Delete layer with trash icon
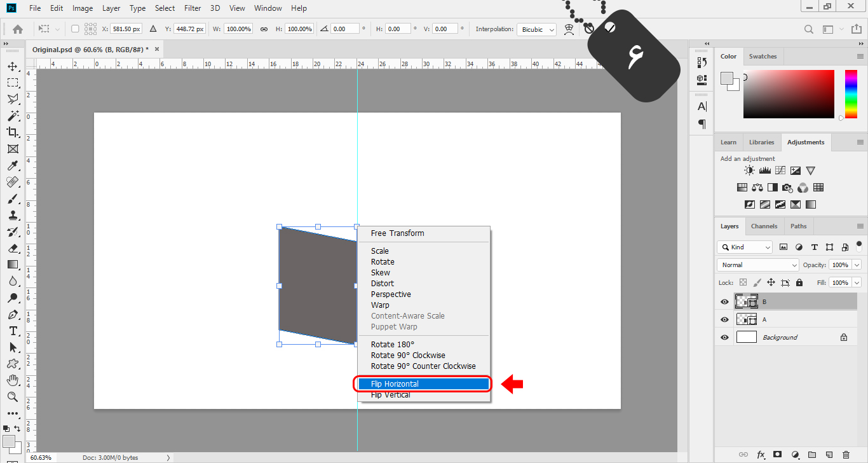 846,455
